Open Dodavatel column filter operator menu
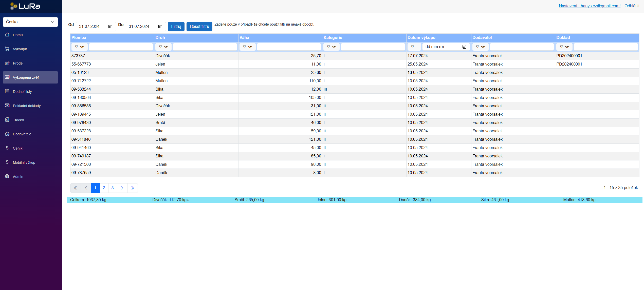 click(x=481, y=47)
